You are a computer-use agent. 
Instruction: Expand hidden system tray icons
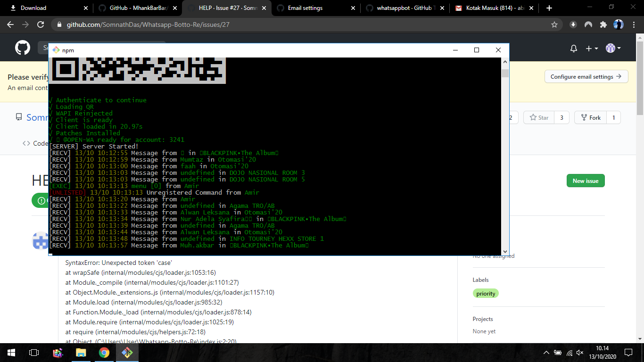pyautogui.click(x=545, y=352)
